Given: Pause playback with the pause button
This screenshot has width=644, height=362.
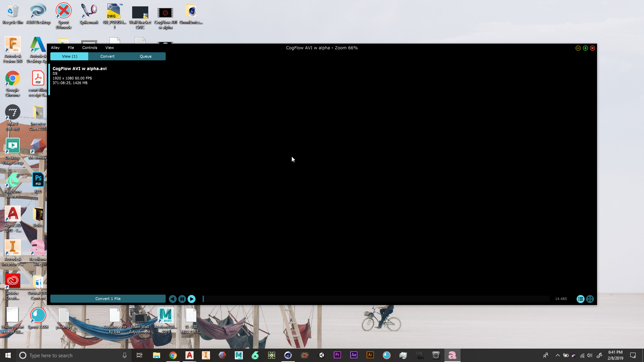Looking at the screenshot, I should [x=182, y=299].
